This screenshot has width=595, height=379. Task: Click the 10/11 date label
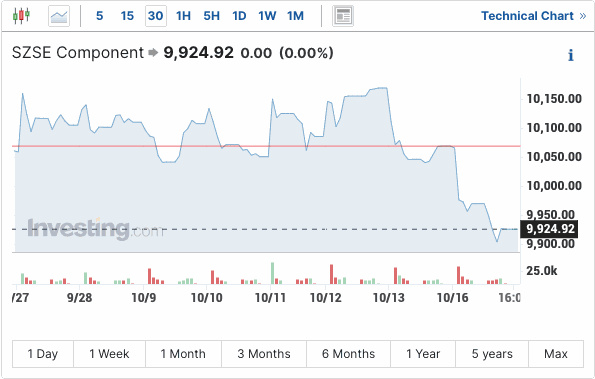click(270, 298)
